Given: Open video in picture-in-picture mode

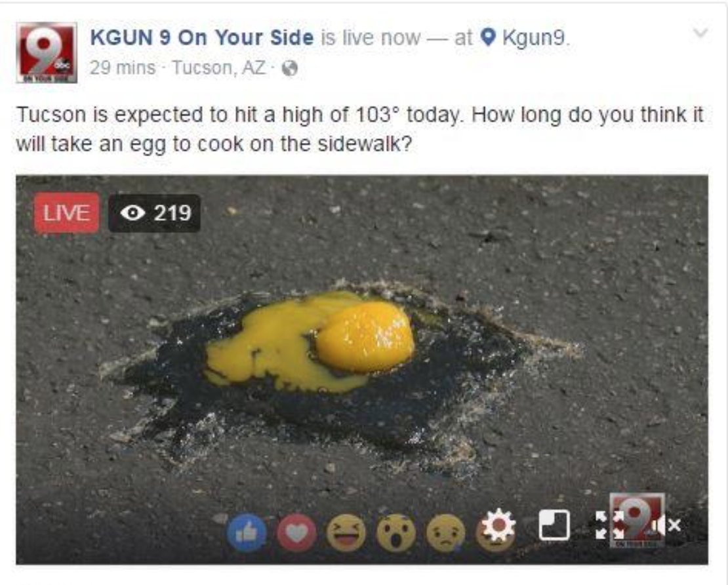Looking at the screenshot, I should tap(554, 525).
